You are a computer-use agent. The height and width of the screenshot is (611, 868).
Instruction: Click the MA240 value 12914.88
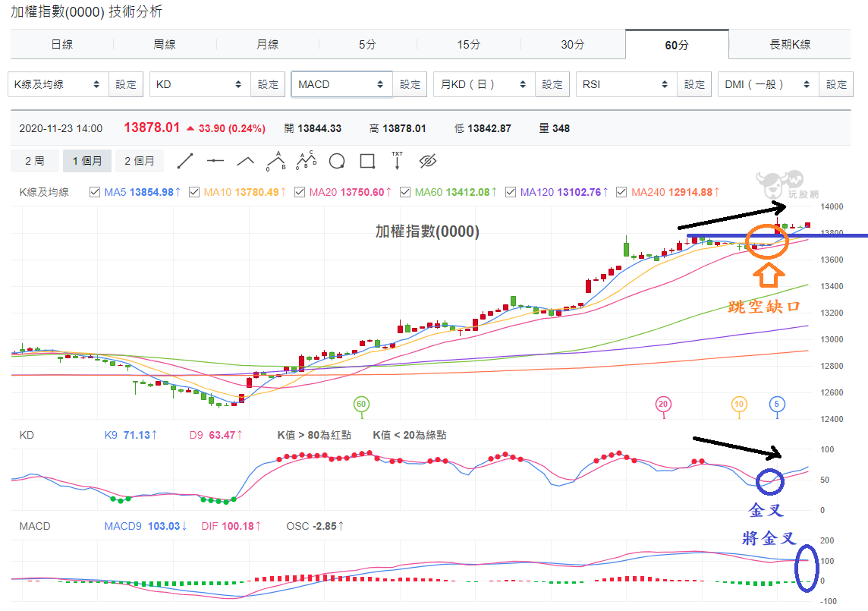click(x=690, y=192)
